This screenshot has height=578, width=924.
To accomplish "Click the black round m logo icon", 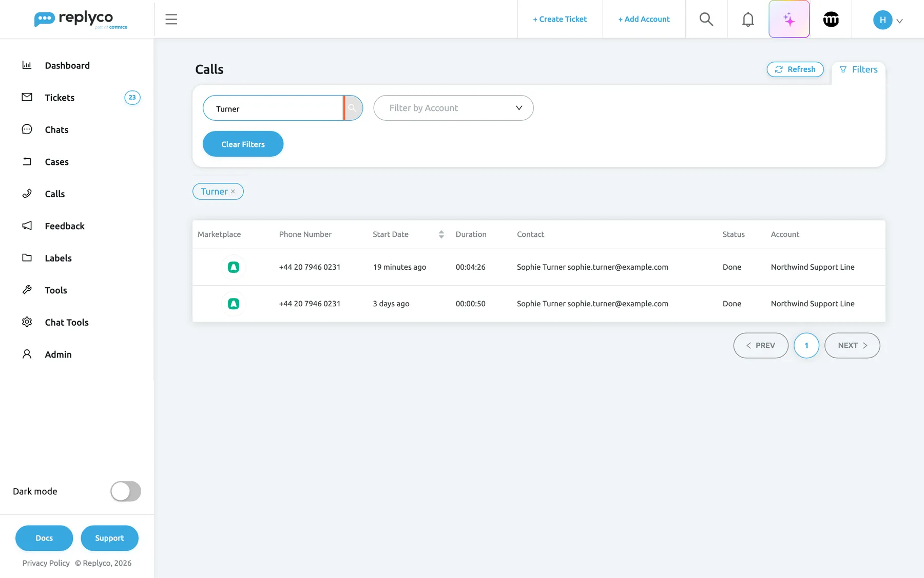I will (x=831, y=20).
